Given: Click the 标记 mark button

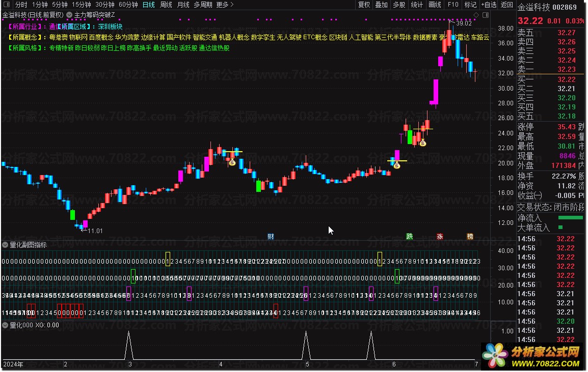Looking at the screenshot, I should click(x=470, y=5).
